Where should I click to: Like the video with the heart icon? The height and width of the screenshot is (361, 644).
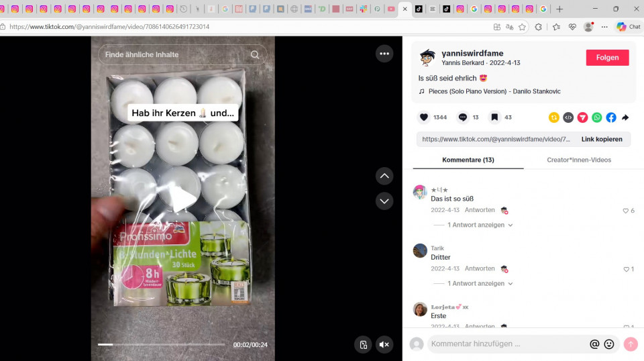point(423,117)
